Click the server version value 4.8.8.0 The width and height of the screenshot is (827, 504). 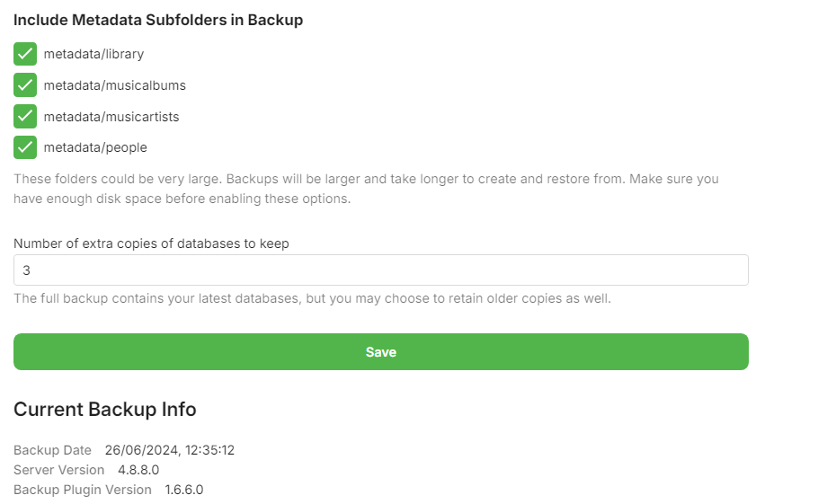[x=138, y=470]
